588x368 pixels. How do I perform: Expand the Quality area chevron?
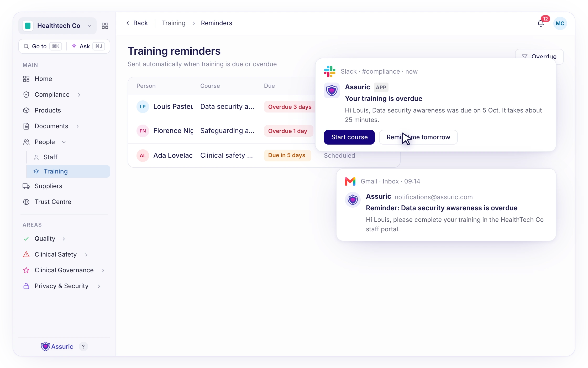click(64, 239)
